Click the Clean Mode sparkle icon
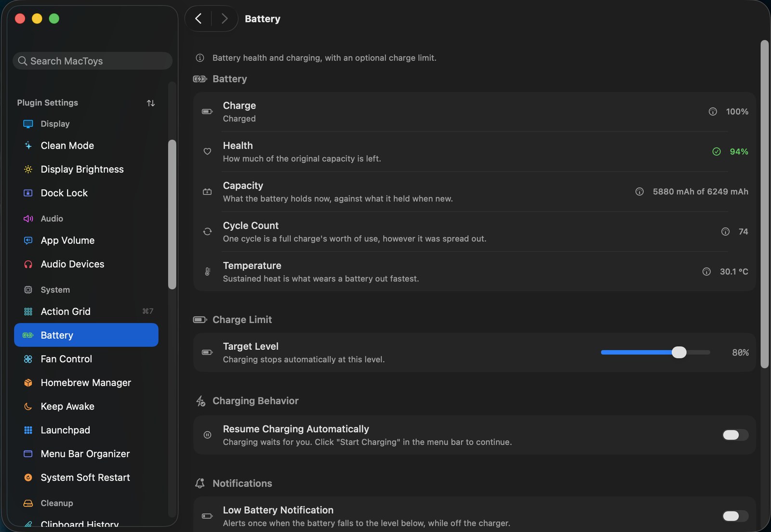The image size is (771, 532). tap(28, 146)
